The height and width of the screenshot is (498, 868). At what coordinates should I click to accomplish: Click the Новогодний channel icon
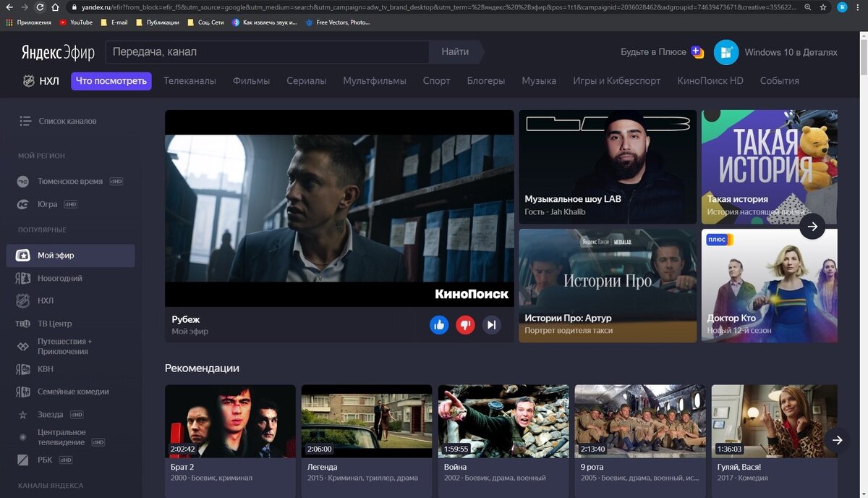(23, 279)
